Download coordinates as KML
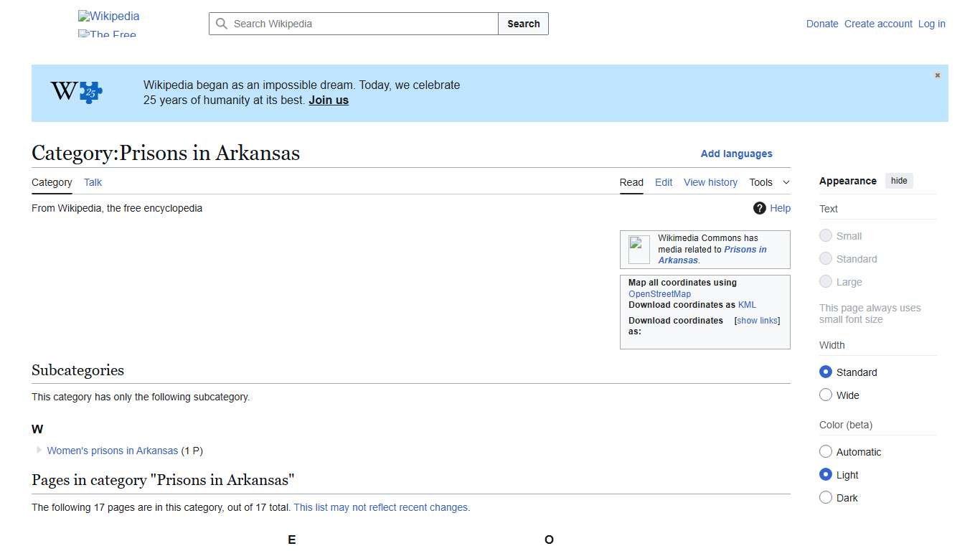Screen dimensions: 980x551 click(747, 304)
